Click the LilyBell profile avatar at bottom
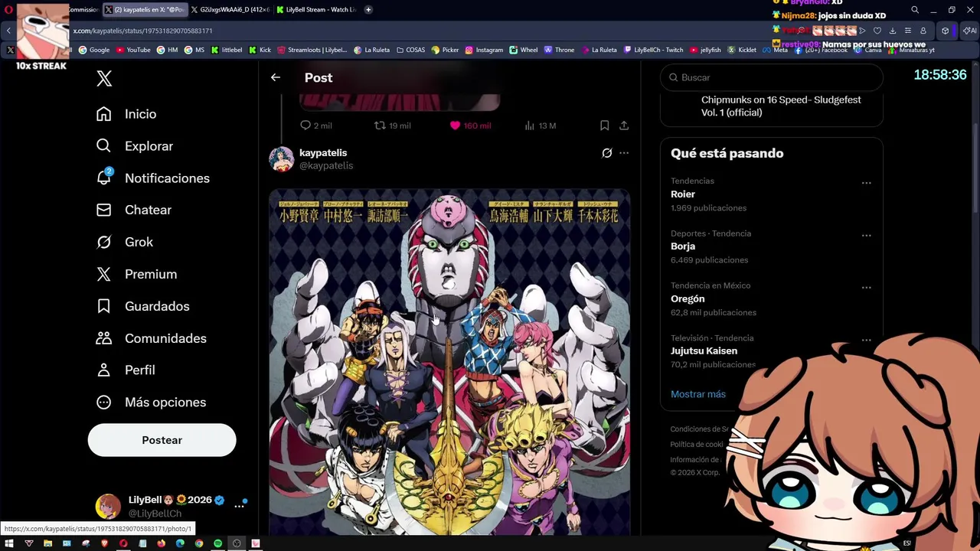The width and height of the screenshot is (980, 551). tap(108, 506)
